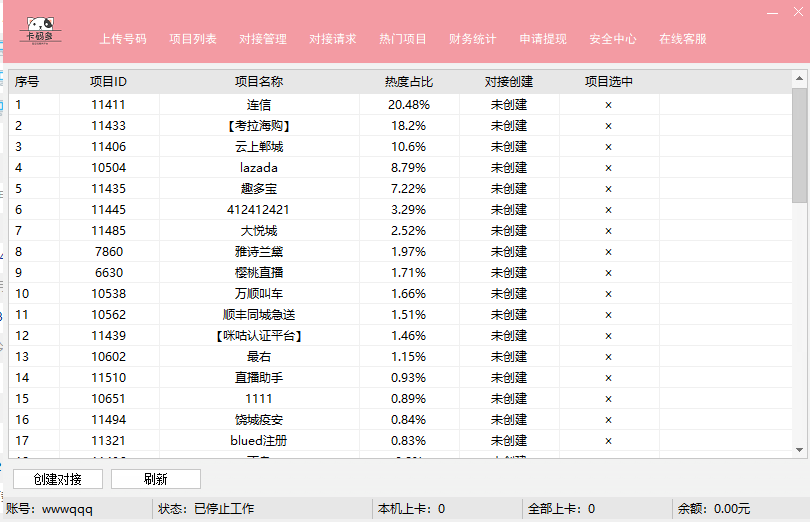Select the 云上郸城 project name
The image size is (810, 522).
click(259, 147)
